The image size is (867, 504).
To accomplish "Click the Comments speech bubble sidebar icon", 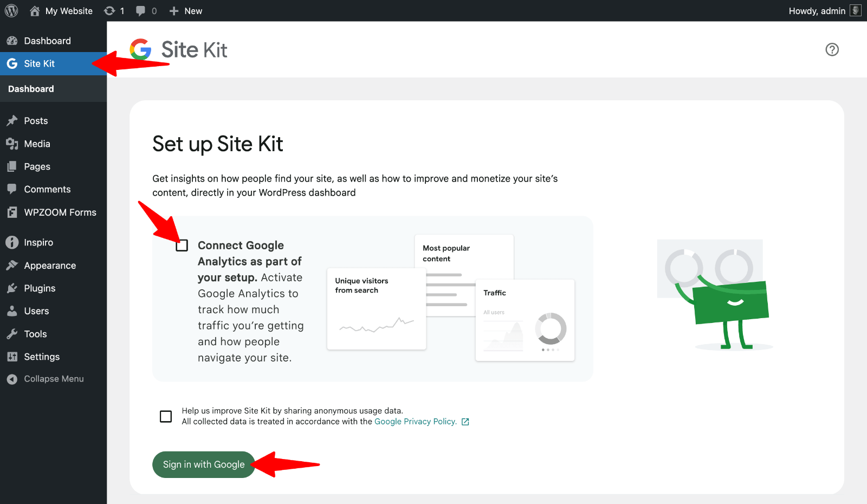I will (12, 189).
